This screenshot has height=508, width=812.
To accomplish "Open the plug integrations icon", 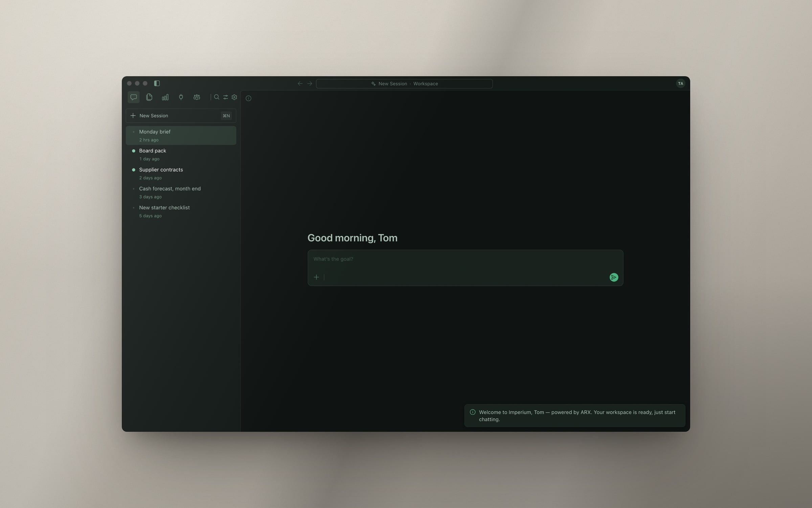I will coord(181,97).
